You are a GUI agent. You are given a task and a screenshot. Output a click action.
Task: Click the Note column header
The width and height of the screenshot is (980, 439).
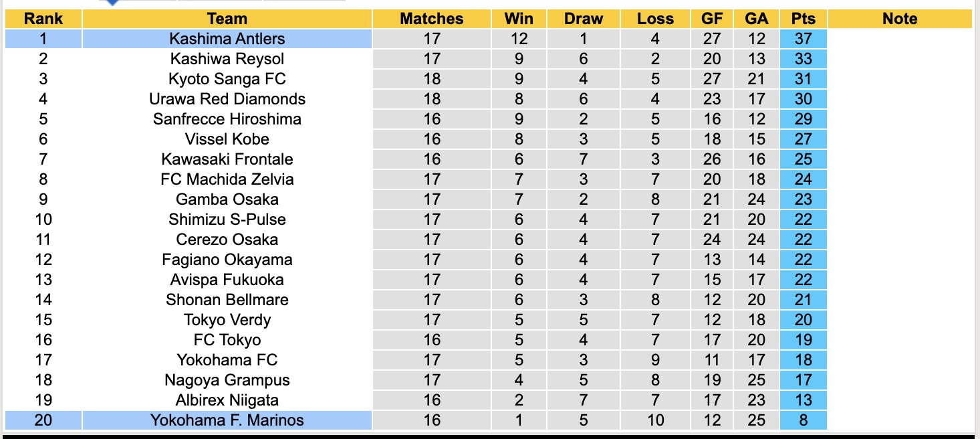[900, 19]
